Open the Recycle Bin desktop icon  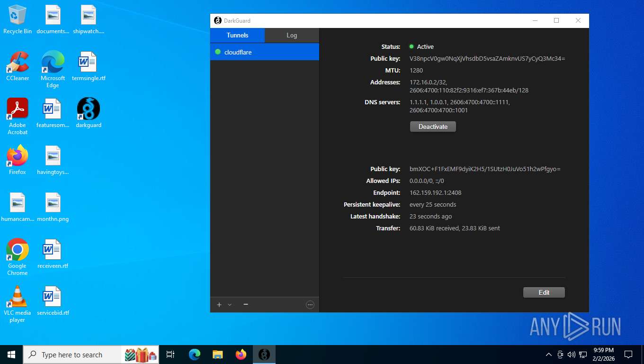(x=18, y=20)
